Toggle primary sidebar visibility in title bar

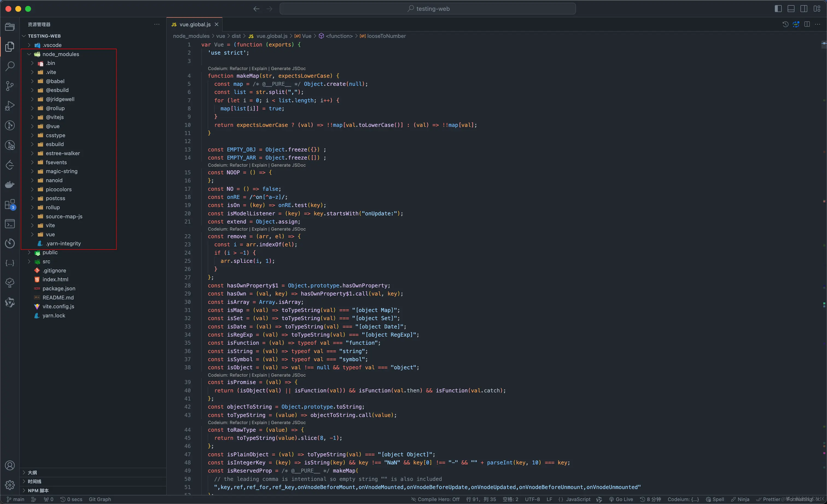(x=778, y=9)
